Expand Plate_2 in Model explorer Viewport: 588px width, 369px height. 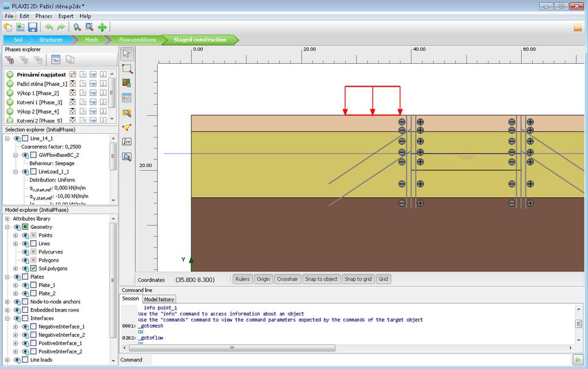tap(16, 294)
